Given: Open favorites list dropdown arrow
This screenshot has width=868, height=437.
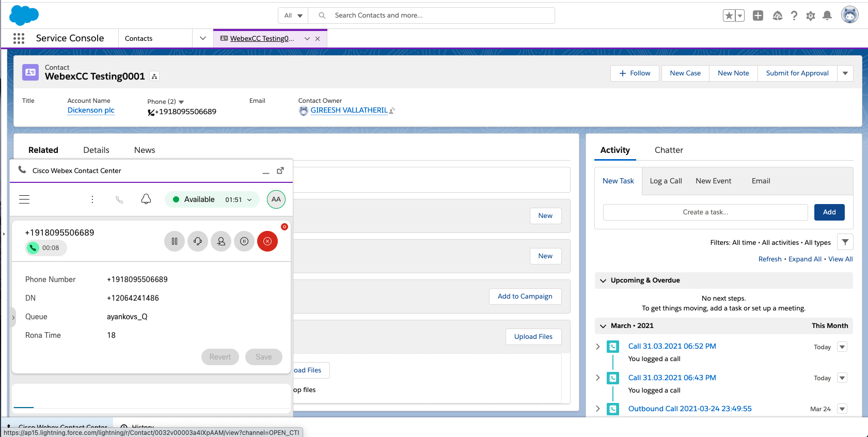Looking at the screenshot, I should click(740, 15).
